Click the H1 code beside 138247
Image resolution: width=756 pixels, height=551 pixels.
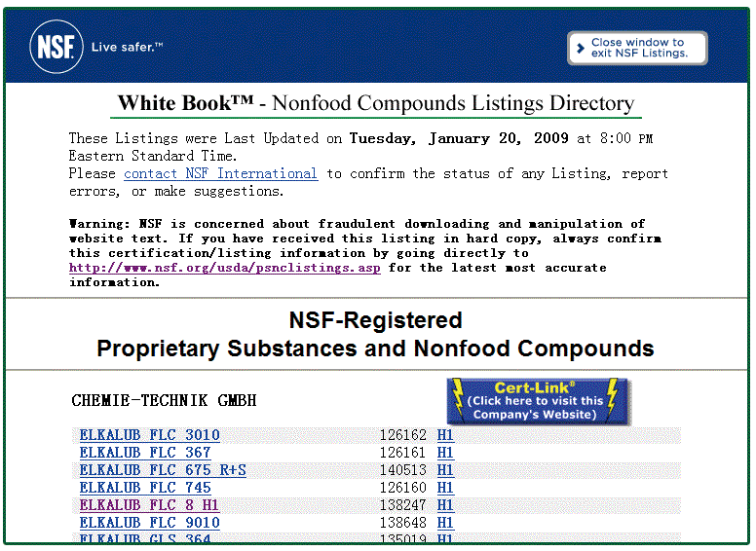coord(445,505)
